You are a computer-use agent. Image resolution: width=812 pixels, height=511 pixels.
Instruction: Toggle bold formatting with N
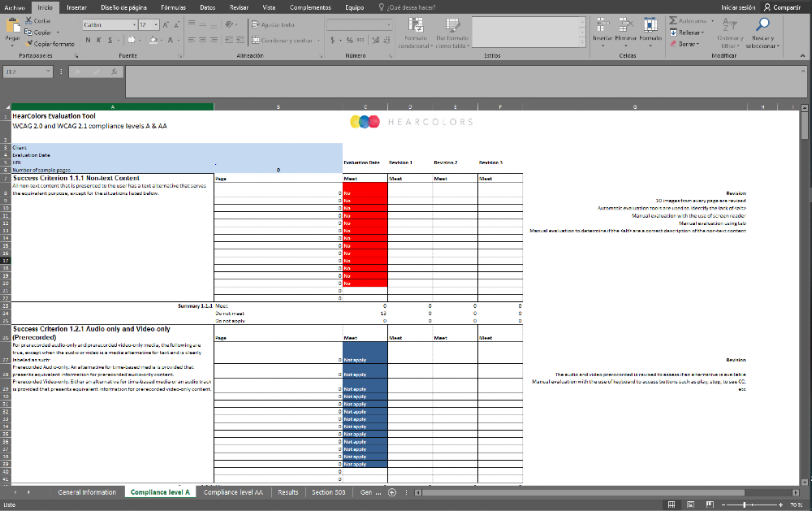click(88, 40)
